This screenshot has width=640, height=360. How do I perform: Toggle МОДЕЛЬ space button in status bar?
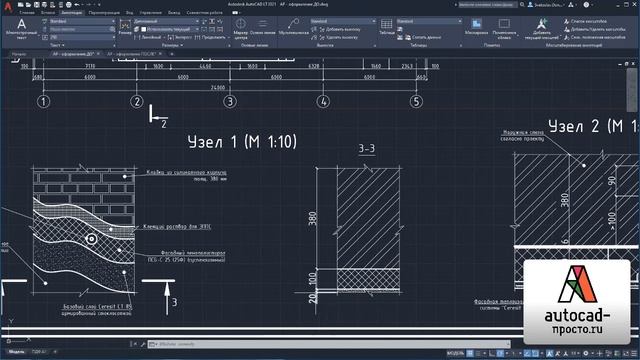click(x=455, y=353)
